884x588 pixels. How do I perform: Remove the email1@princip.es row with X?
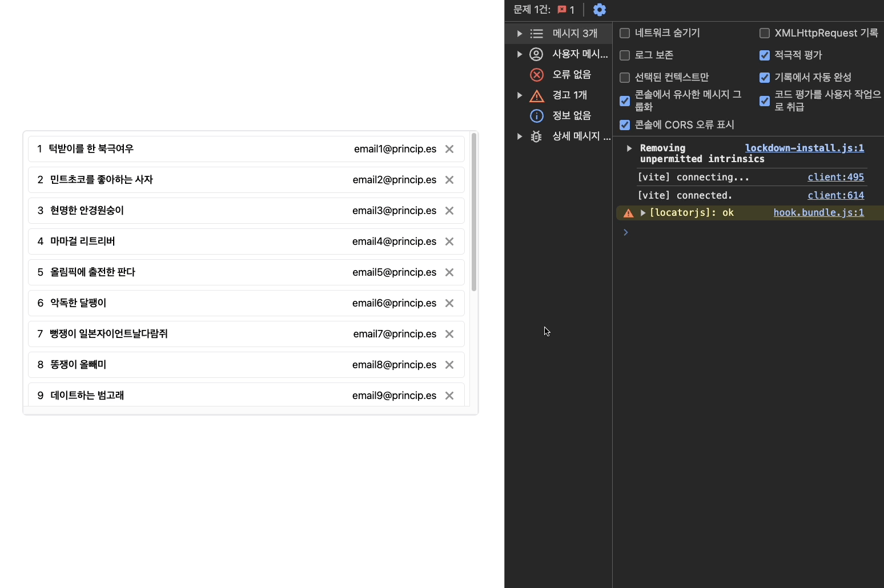coord(449,149)
